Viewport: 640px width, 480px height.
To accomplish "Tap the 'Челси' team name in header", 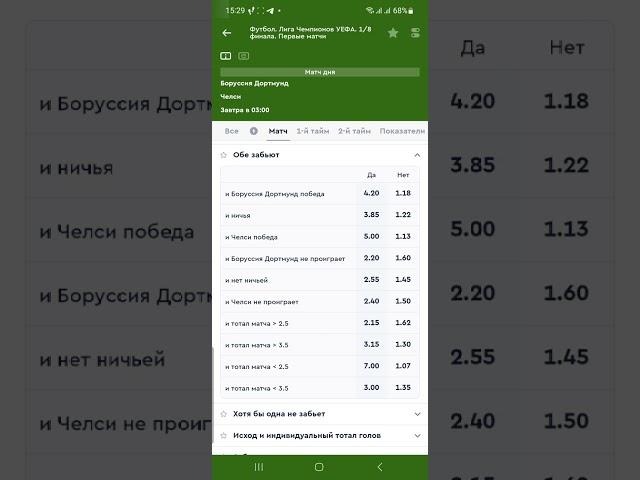I will 231,97.
